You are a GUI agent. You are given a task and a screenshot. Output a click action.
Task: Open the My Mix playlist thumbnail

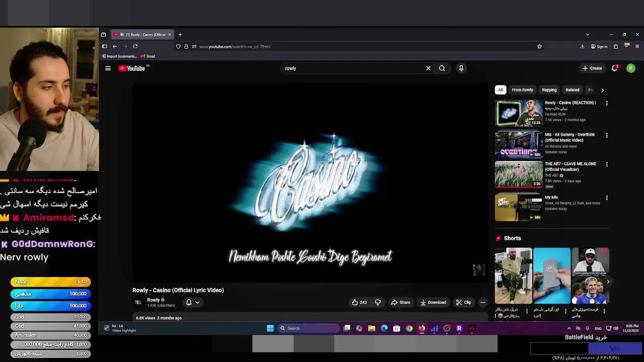click(519, 208)
